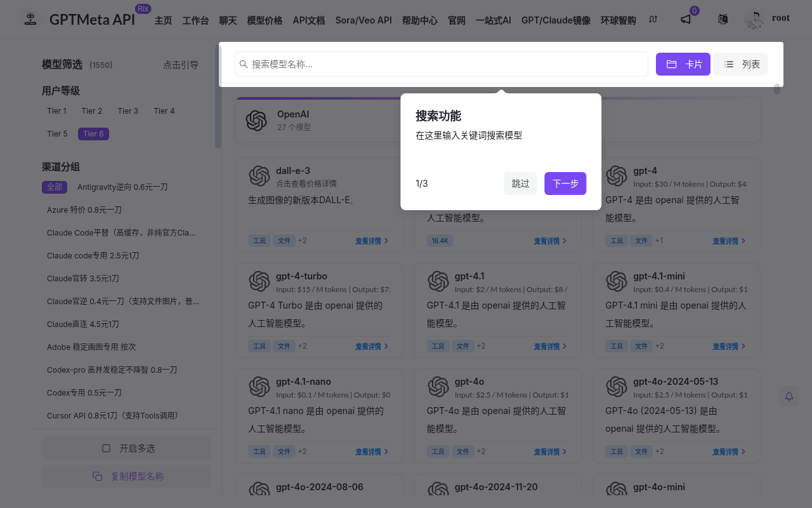The image size is (812, 508).
Task: Select the Tier 1 user level
Action: [x=56, y=111]
